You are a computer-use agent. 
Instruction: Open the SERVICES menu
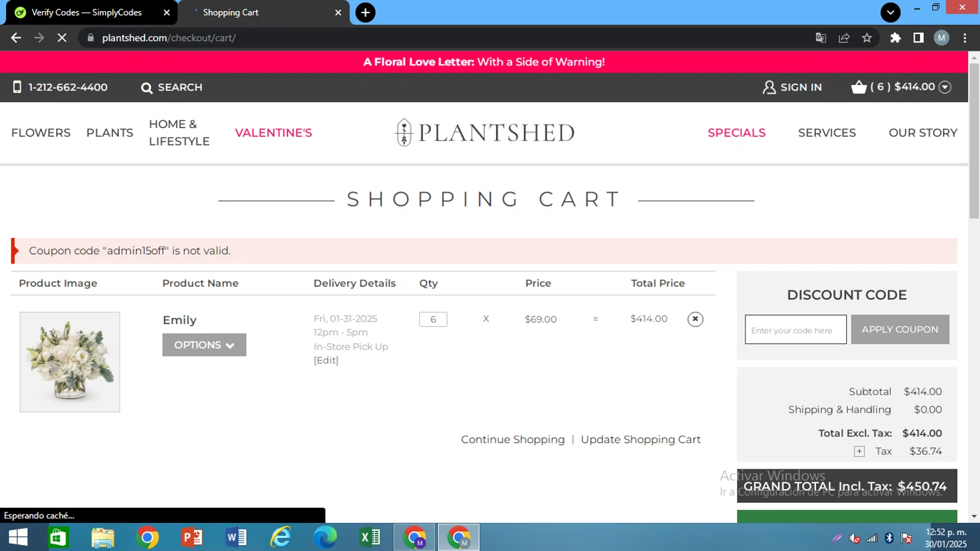click(x=826, y=133)
